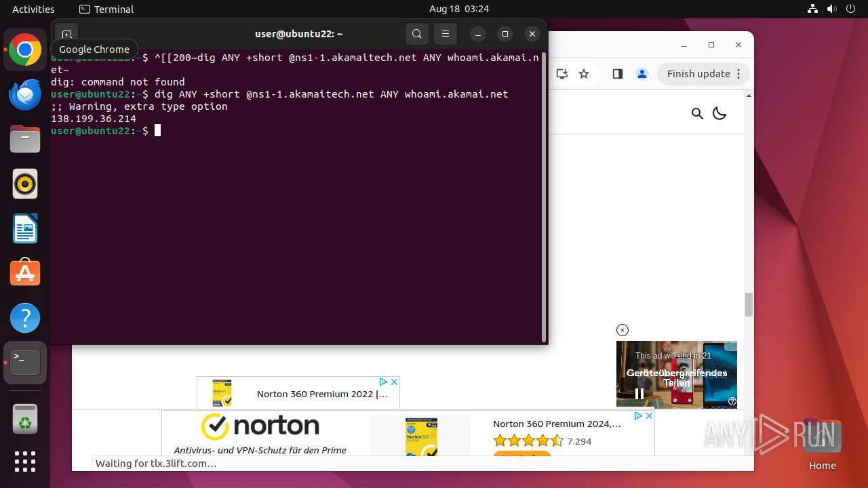Click the Terminal title user@ubuntu22: ~

click(x=298, y=34)
